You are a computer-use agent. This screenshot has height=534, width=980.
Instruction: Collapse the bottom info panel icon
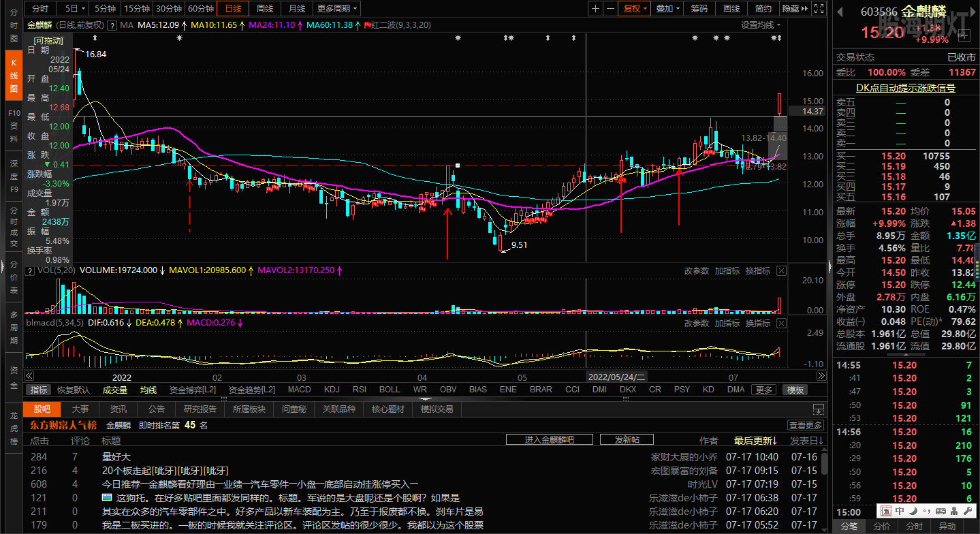click(x=819, y=409)
